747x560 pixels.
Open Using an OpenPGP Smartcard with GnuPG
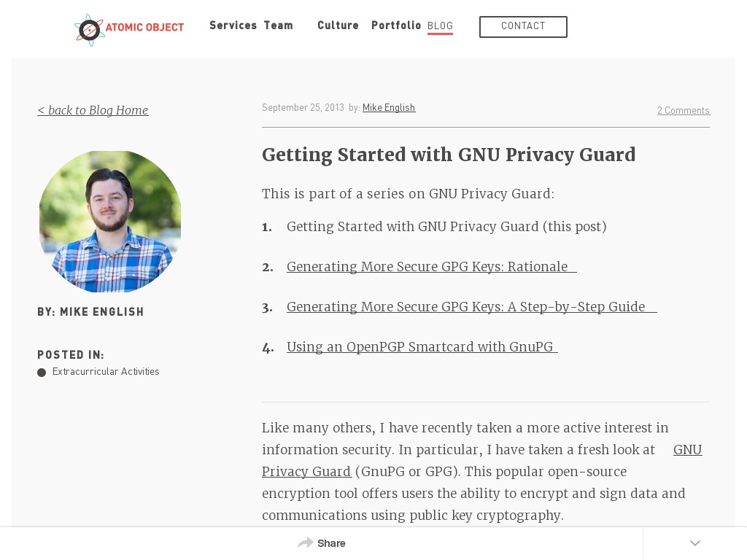coord(422,346)
